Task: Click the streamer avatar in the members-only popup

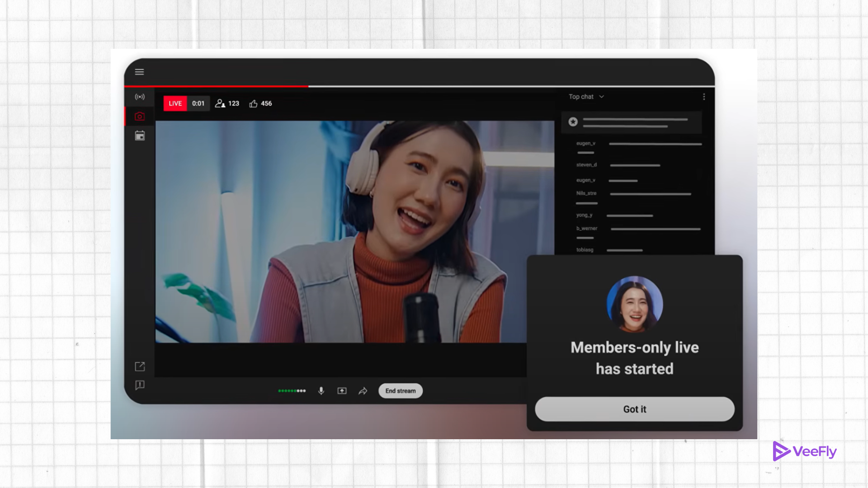Action: (634, 304)
